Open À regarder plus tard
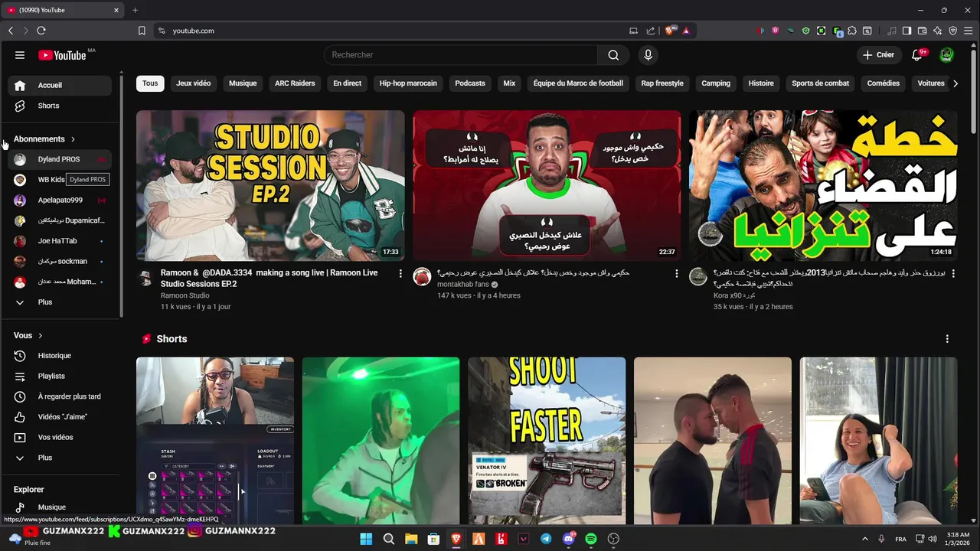 [x=60, y=396]
